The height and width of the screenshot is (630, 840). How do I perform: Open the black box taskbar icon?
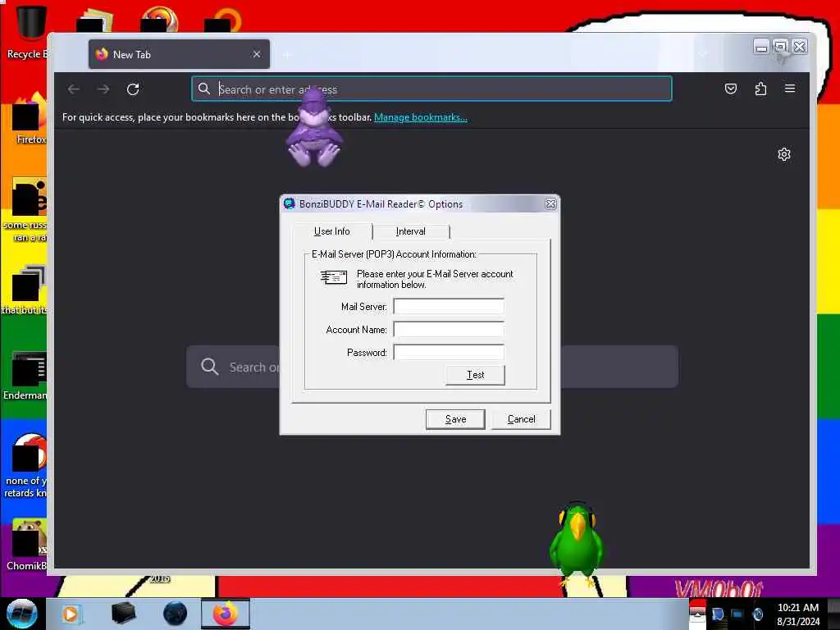123,614
